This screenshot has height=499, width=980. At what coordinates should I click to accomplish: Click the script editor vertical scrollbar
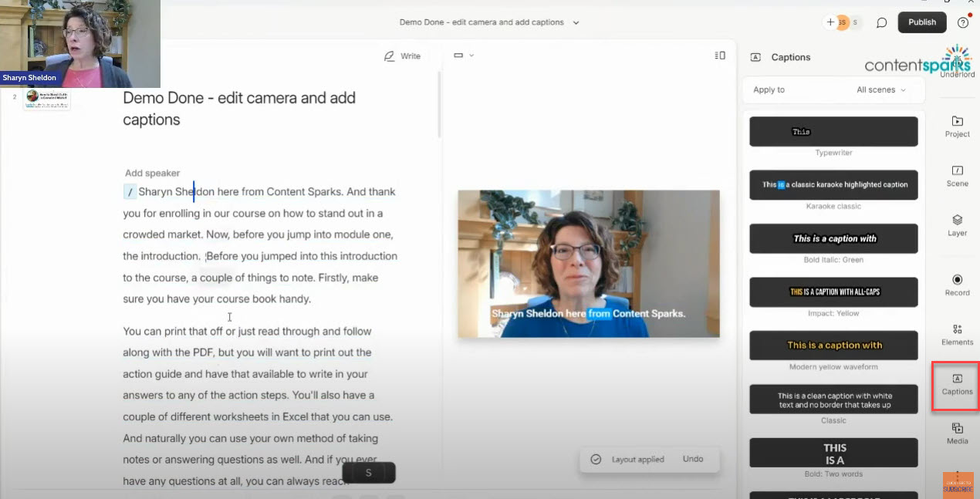pos(440,104)
